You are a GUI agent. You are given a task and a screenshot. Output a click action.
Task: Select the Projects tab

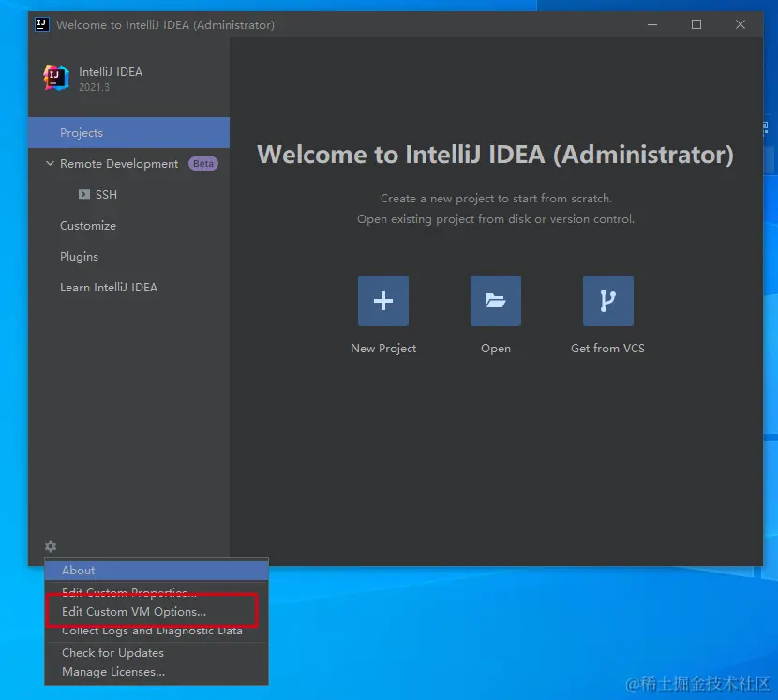[128, 132]
